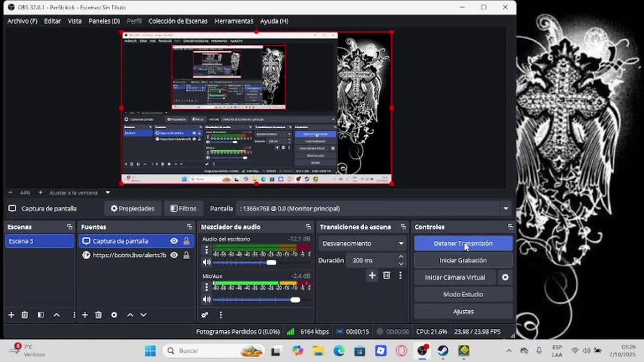The height and width of the screenshot is (362, 644).
Task: Open the Editar menu
Action: 52,21
